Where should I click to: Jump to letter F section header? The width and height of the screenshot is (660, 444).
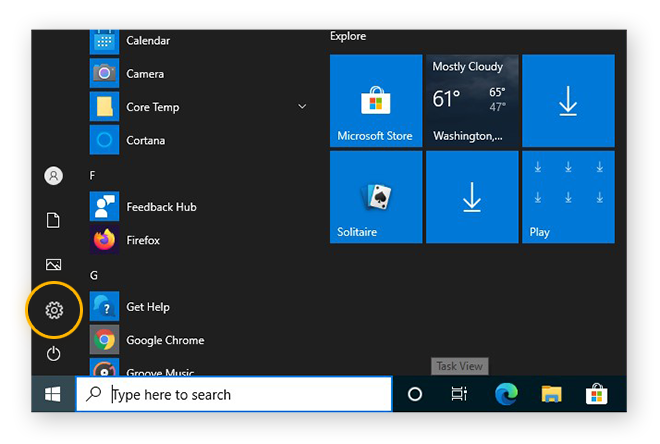point(93,175)
